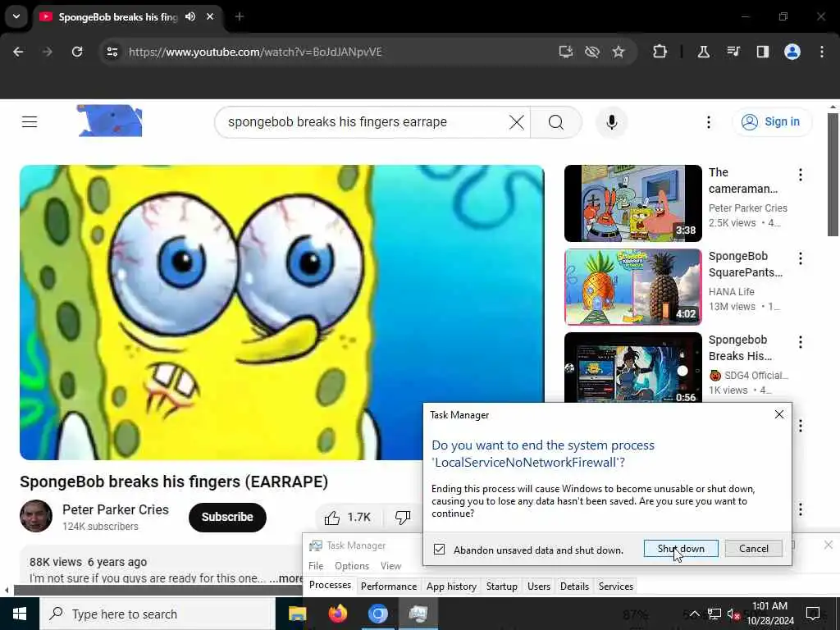Switch to the Details tab
Viewport: 840px width, 630px height.
[574, 586]
